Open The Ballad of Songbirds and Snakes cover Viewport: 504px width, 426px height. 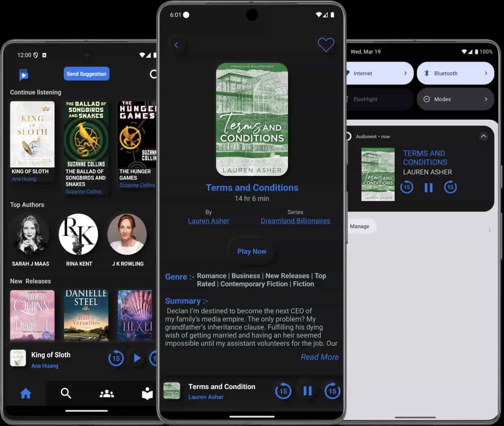pos(86,134)
